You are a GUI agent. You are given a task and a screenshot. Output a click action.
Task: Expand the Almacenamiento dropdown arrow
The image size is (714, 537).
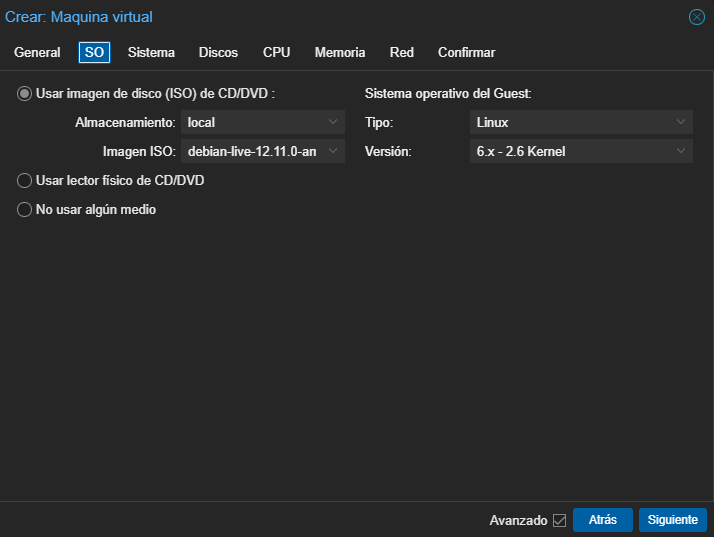coord(333,122)
